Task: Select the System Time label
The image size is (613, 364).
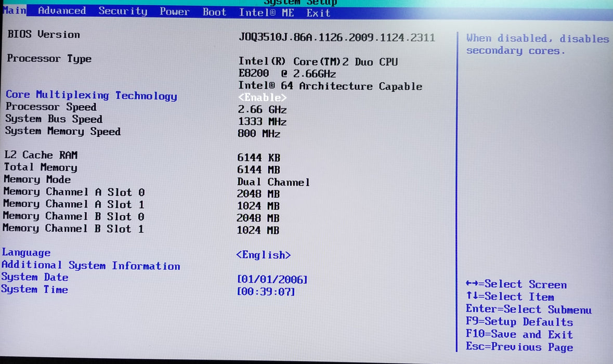Action: 34,289
